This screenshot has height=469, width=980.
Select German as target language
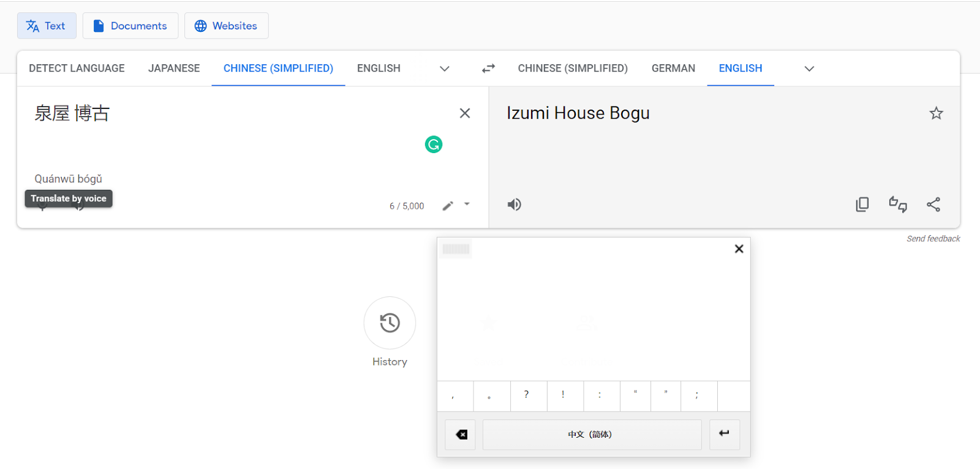673,68
